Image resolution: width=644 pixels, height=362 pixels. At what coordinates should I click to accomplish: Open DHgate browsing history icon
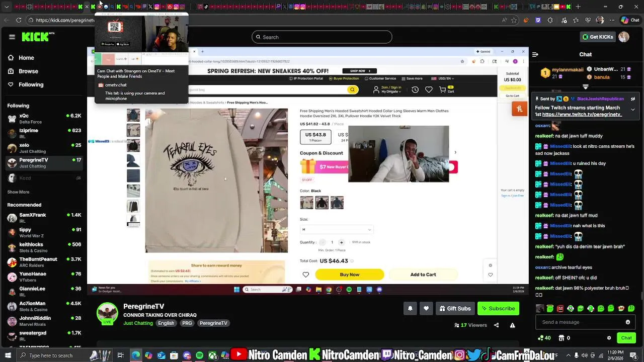[415, 89]
